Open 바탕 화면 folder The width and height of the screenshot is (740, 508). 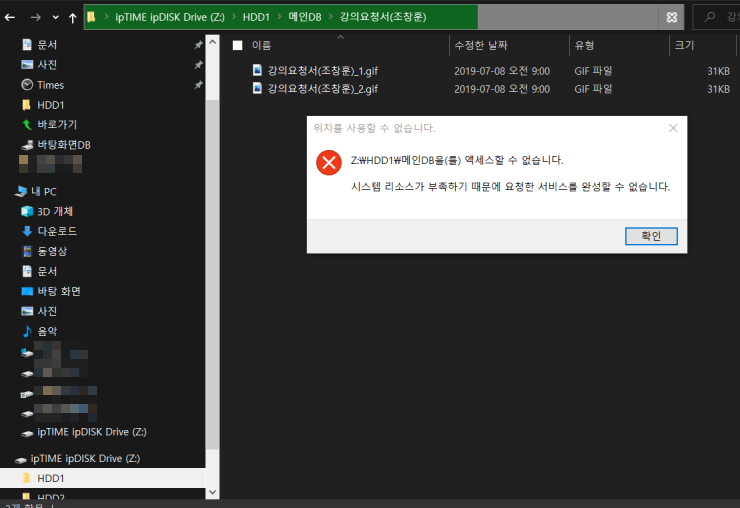coord(59,291)
